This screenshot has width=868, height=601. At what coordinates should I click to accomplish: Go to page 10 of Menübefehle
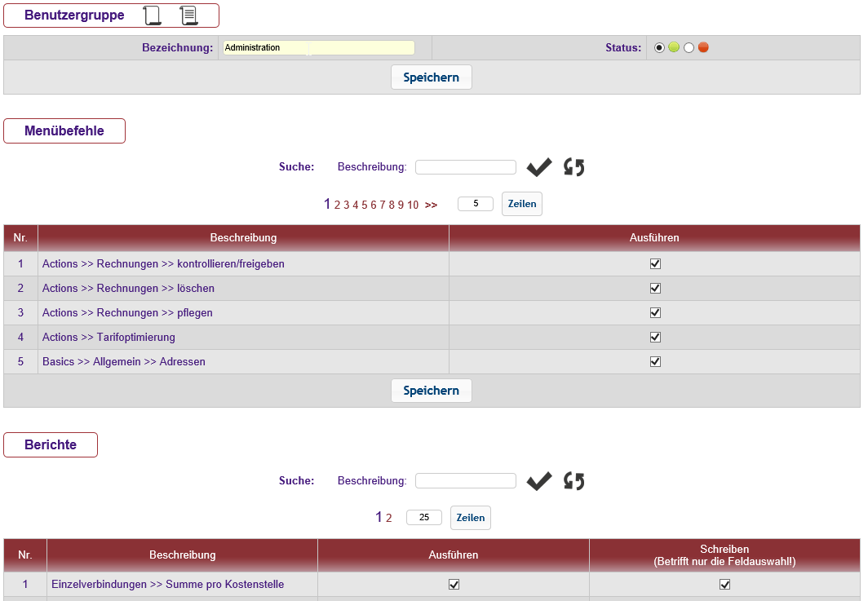coord(413,205)
